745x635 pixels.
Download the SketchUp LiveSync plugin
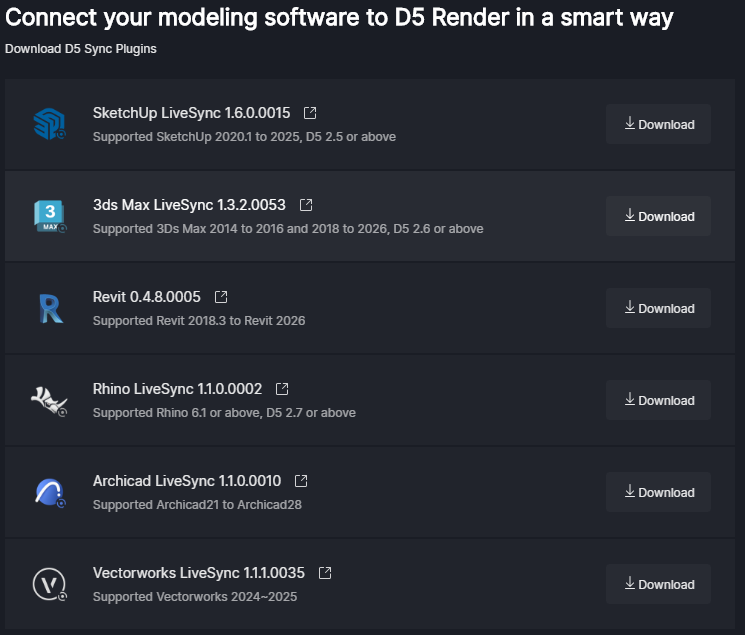click(x=658, y=124)
